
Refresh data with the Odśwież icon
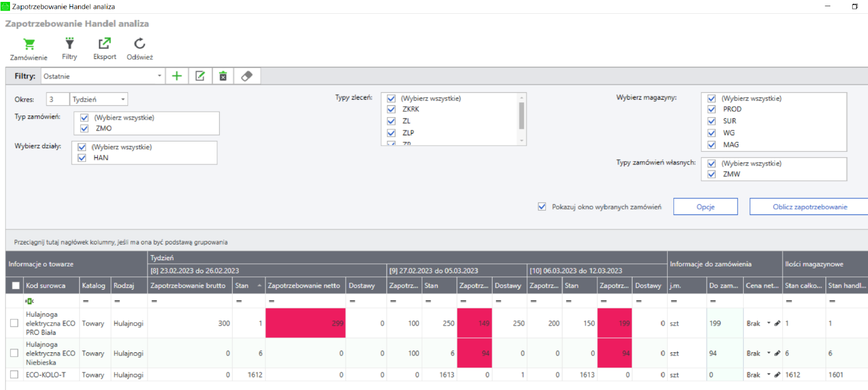(x=140, y=44)
